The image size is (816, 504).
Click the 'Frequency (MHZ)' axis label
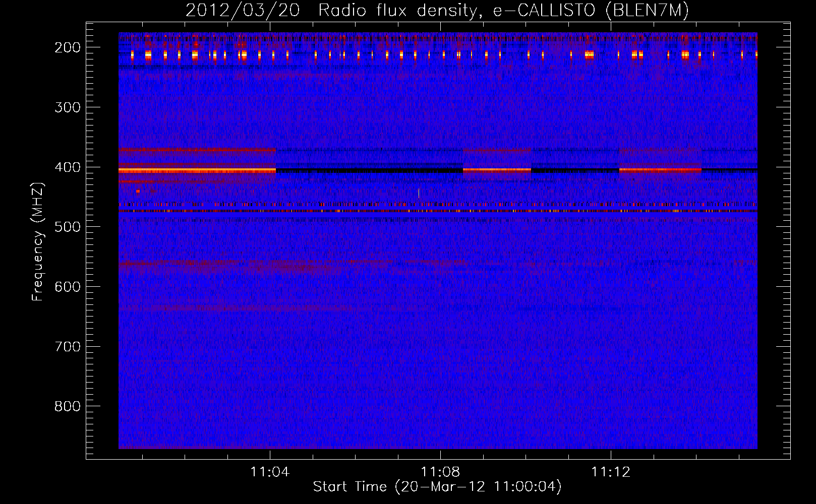[x=38, y=241]
